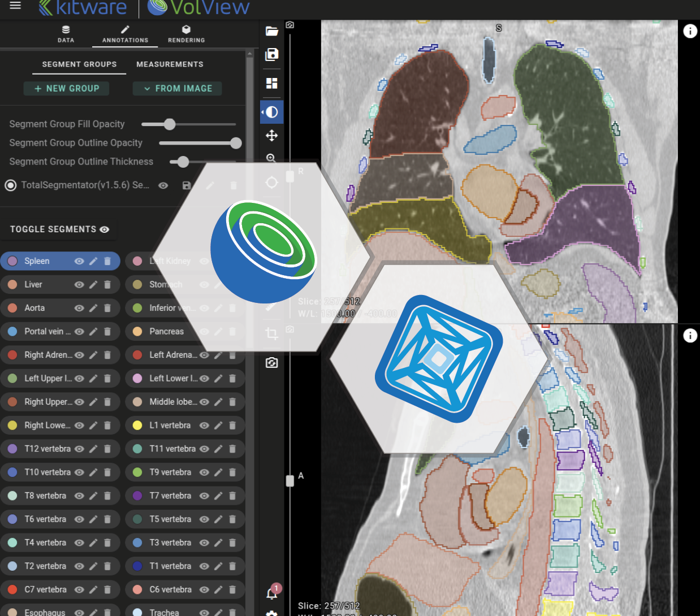Hide the T8 vertebra segment
This screenshot has width=700, height=616.
click(79, 496)
